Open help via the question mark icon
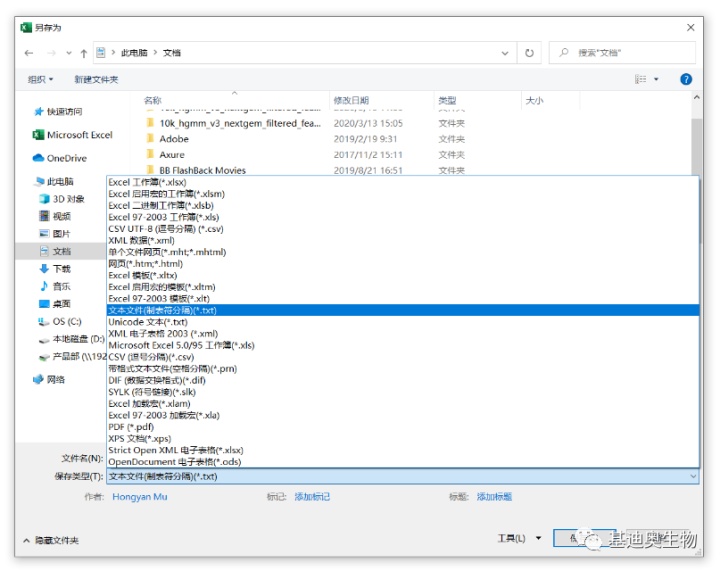 click(686, 79)
